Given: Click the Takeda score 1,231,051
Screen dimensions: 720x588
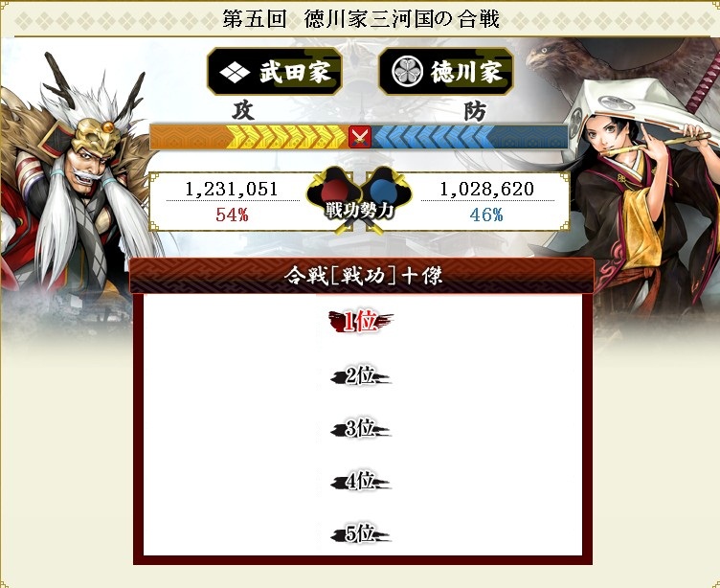Looking at the screenshot, I should (x=232, y=189).
